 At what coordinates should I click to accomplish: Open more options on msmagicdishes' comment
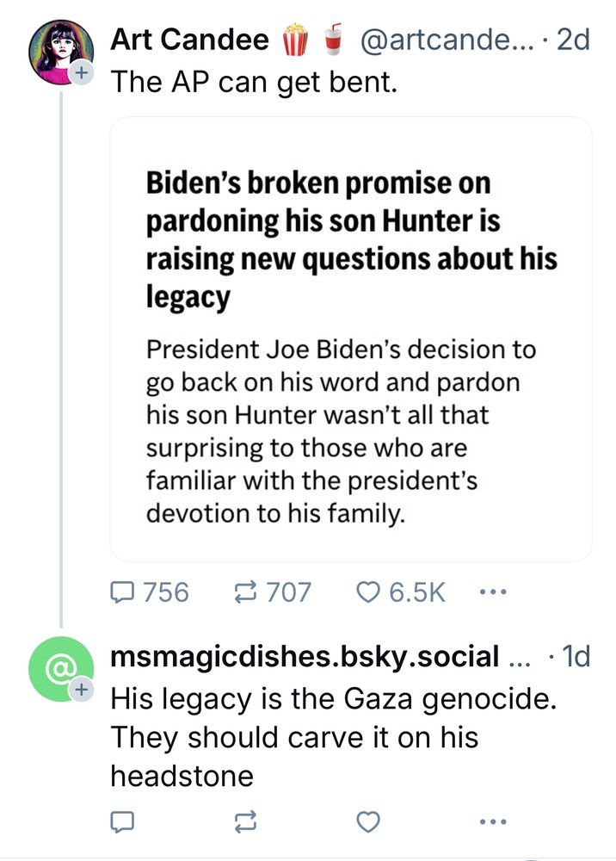click(492, 822)
